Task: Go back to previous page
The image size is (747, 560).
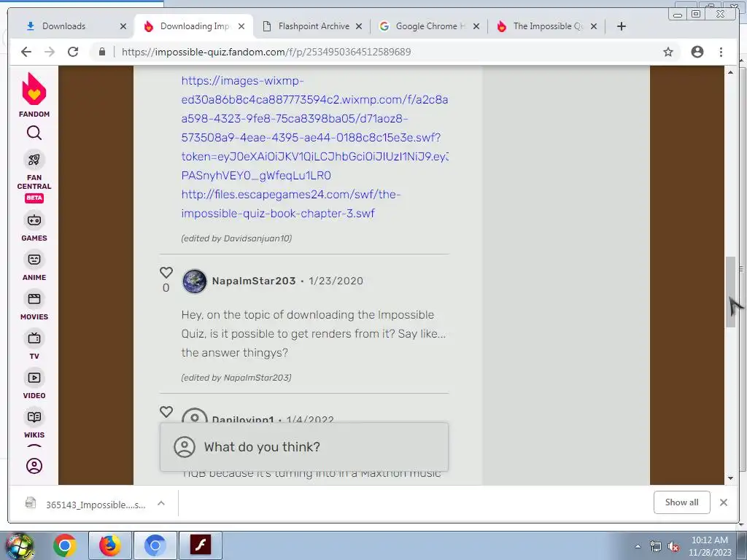Action: pyautogui.click(x=26, y=52)
